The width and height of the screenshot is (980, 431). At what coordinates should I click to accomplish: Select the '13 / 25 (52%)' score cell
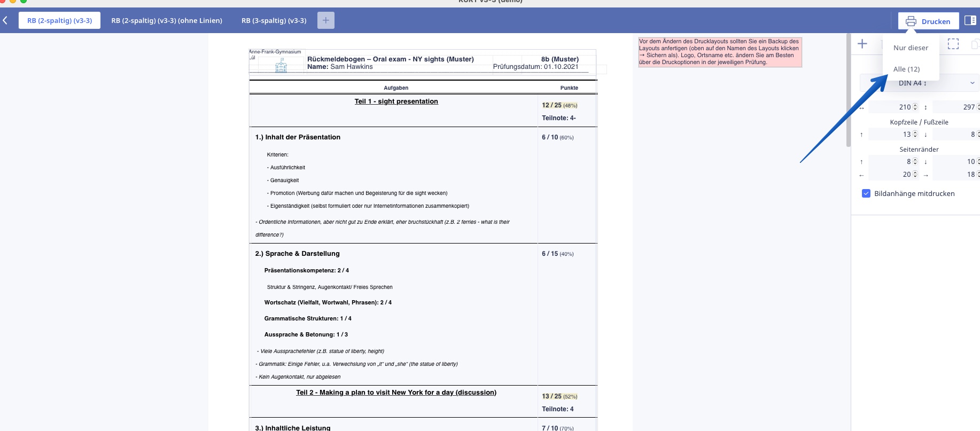[x=559, y=396]
